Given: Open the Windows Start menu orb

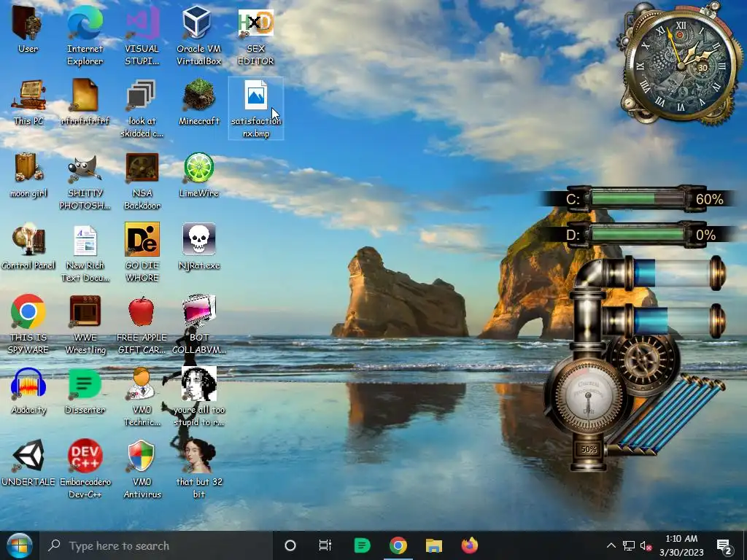Looking at the screenshot, I should 19,545.
